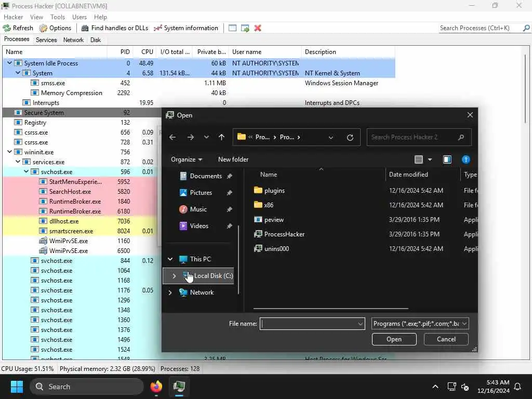
Task: Collapse the svchost.exe PID 596 node
Action: [x=26, y=171]
